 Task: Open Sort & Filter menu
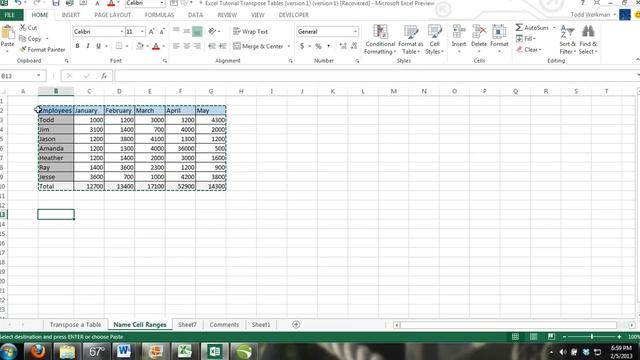(x=567, y=40)
